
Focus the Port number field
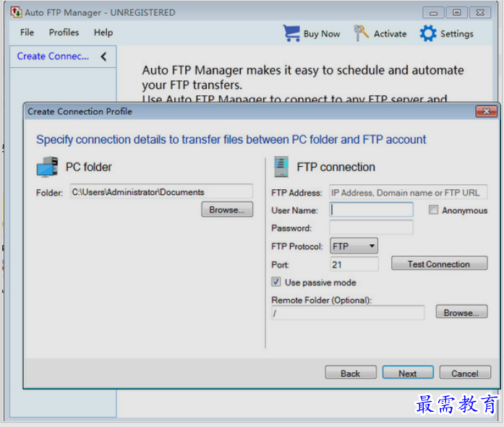coord(354,264)
